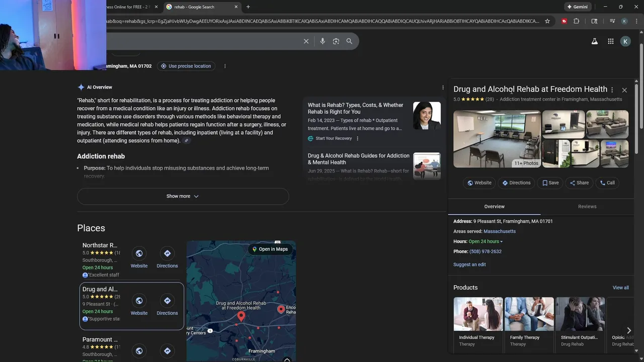Select the Overview tab
644x362 pixels.
coord(494,207)
